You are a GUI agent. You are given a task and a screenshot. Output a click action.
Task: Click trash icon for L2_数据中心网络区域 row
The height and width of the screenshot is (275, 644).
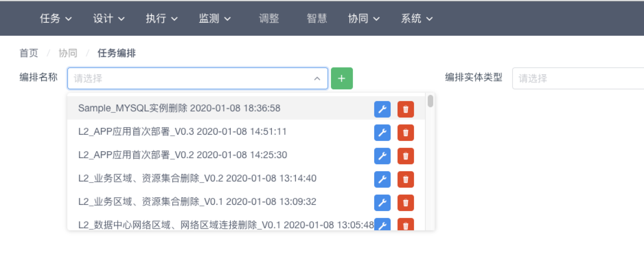[x=405, y=224]
